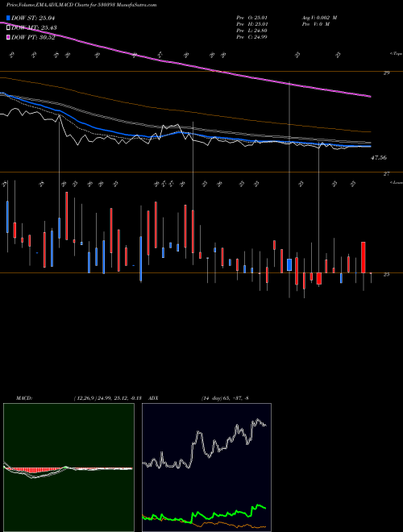The width and height of the screenshot is (403, 532).
Task: Click inside the ADX indicator chart panel
Action: [x=206, y=468]
